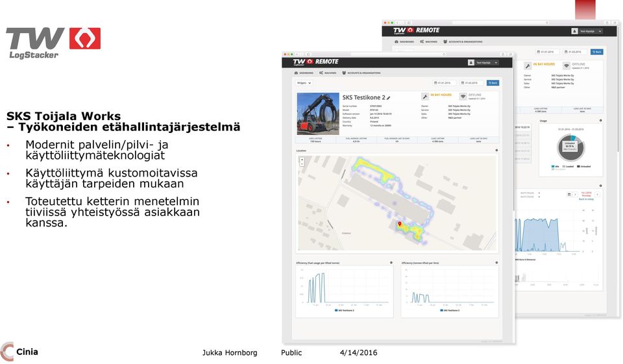This screenshot has width=623, height=364.
Task: Open Machines in the front browser window
Action: click(x=328, y=73)
